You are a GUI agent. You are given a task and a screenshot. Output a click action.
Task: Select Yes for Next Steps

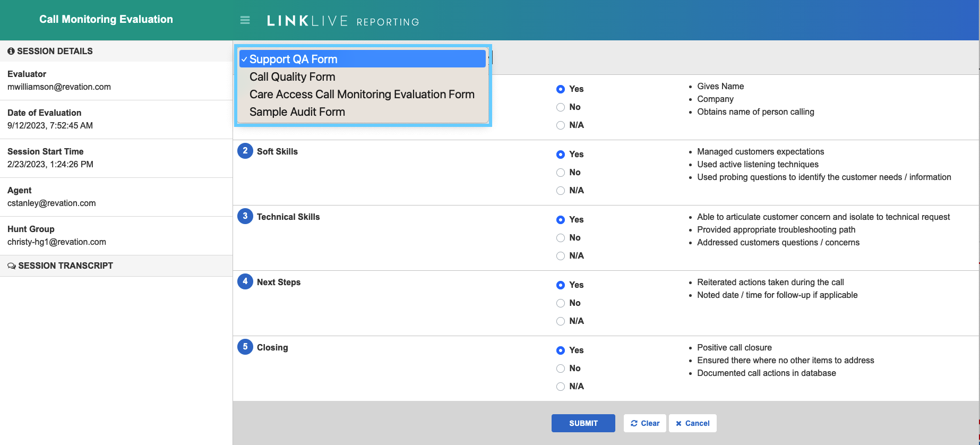tap(561, 285)
